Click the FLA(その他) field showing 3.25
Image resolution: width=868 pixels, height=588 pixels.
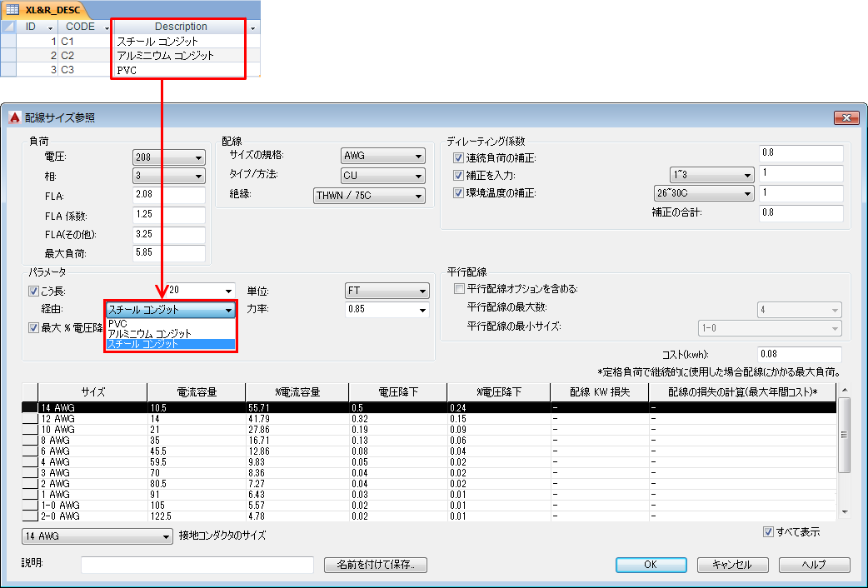coord(169,235)
